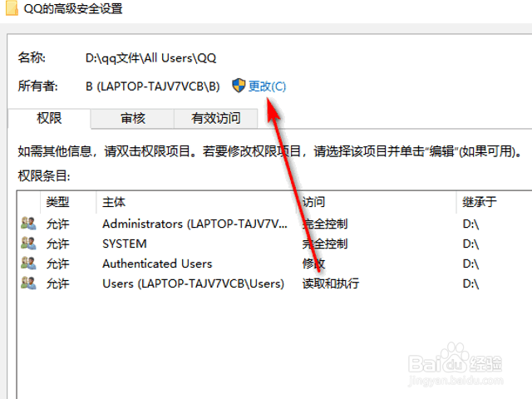Viewport: 532px width, 399px height.
Task: Click 允许 type in the SYSTEM row
Action: point(57,244)
